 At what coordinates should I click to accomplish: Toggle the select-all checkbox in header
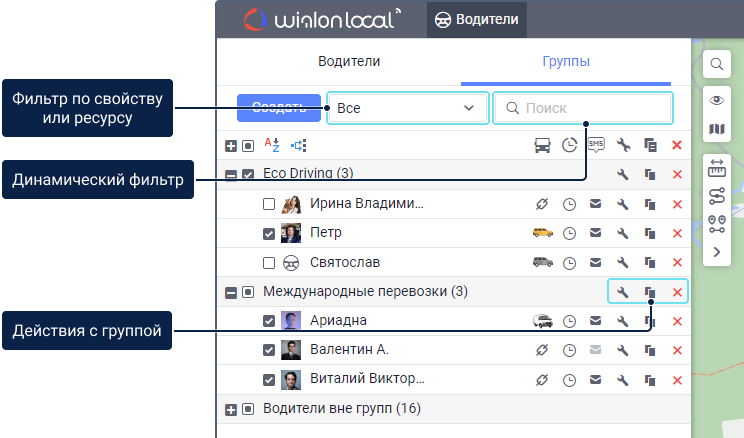pos(248,146)
